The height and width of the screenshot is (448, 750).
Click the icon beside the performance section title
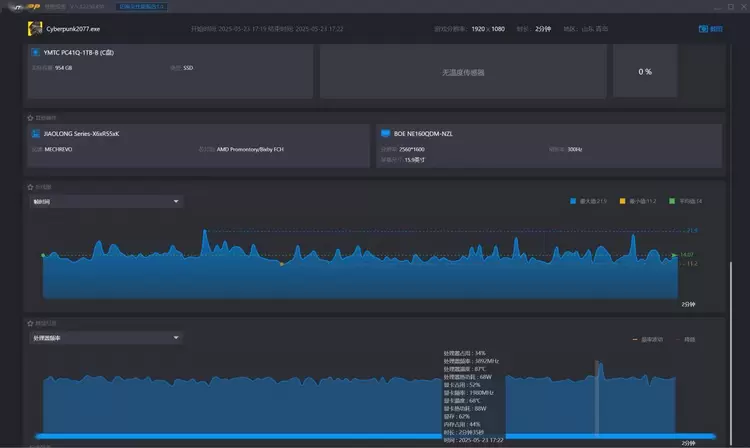click(29, 323)
